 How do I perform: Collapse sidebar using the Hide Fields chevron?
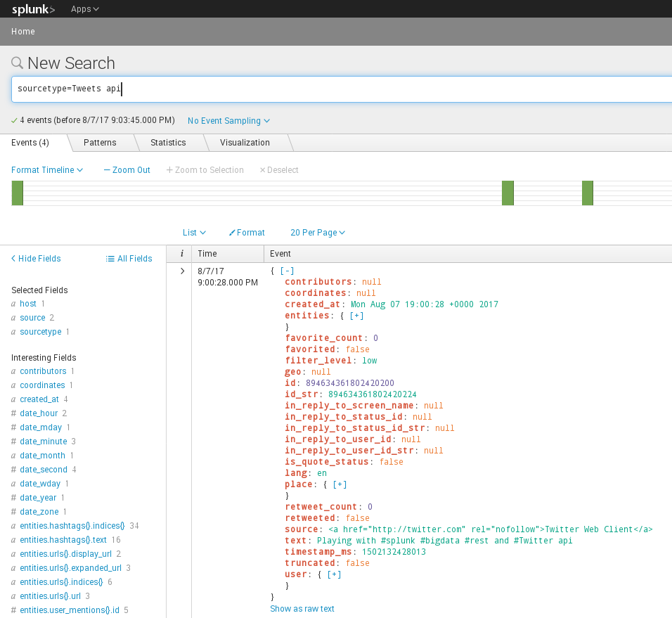13,258
